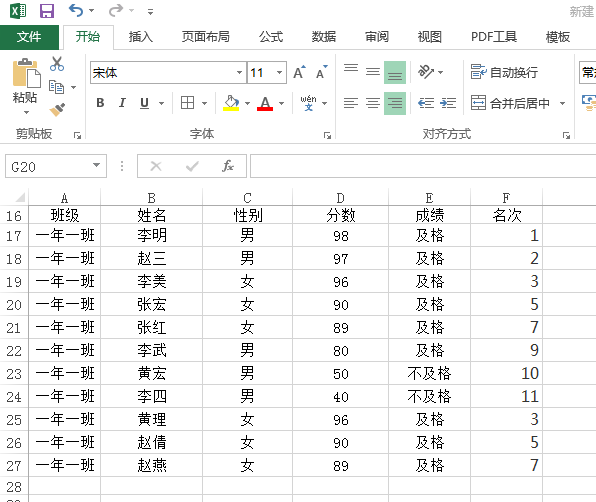Click the Name Box showing G20
The image size is (596, 502).
coord(56,166)
